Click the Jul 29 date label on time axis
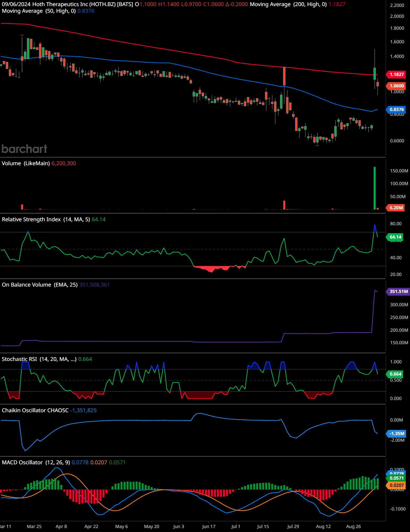 pos(293,526)
